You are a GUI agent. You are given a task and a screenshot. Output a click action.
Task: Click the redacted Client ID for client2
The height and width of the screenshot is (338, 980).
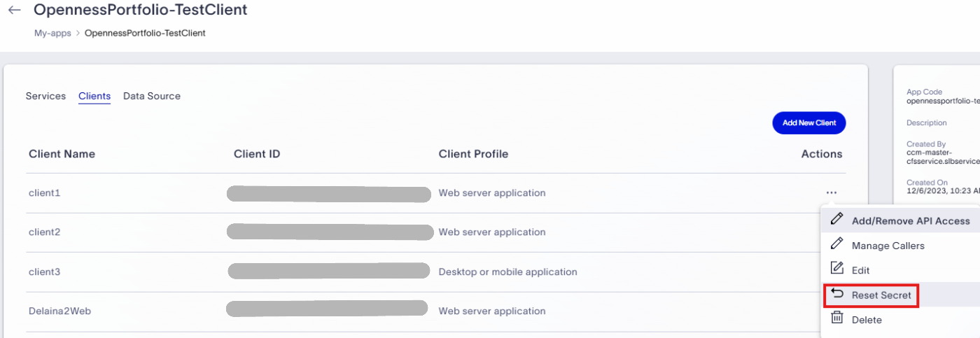(330, 232)
